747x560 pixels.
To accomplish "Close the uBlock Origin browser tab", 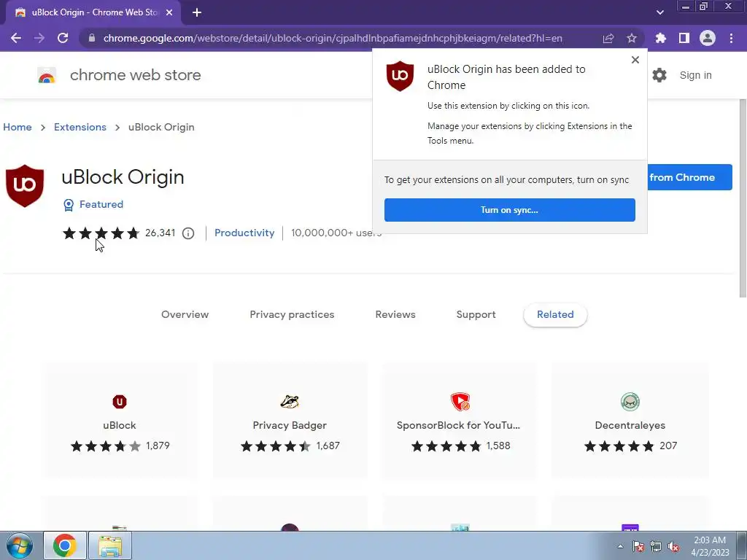I will pos(169,12).
